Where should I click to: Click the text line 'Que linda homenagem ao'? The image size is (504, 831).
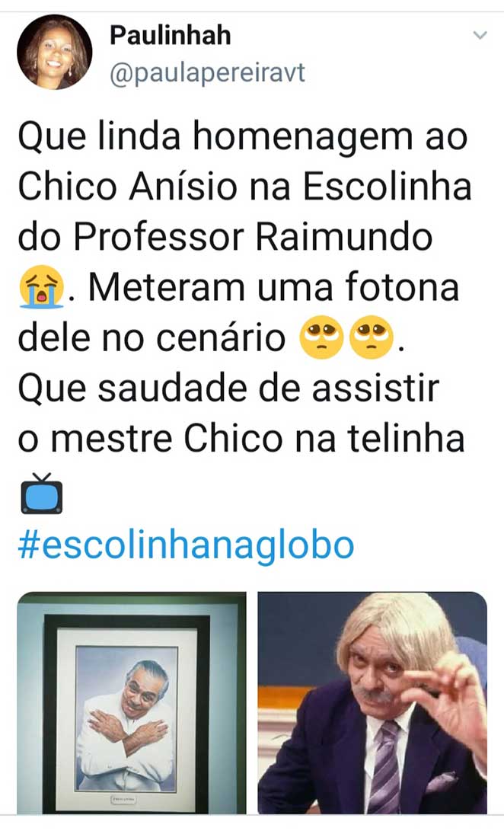243,138
